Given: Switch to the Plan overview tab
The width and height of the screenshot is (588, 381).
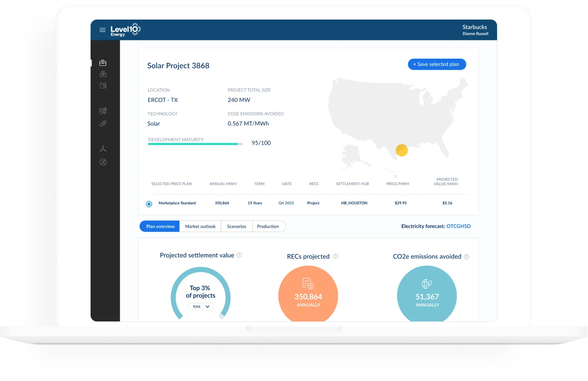Looking at the screenshot, I should (x=160, y=226).
